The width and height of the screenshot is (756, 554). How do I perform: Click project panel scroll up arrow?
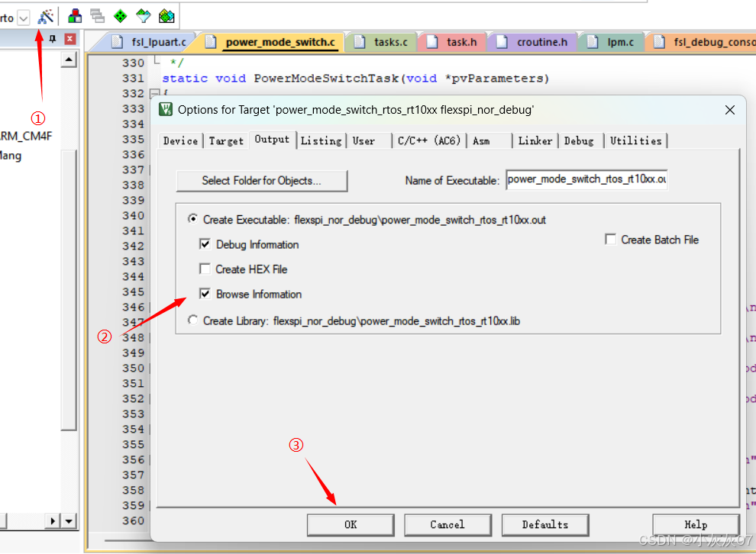click(69, 60)
